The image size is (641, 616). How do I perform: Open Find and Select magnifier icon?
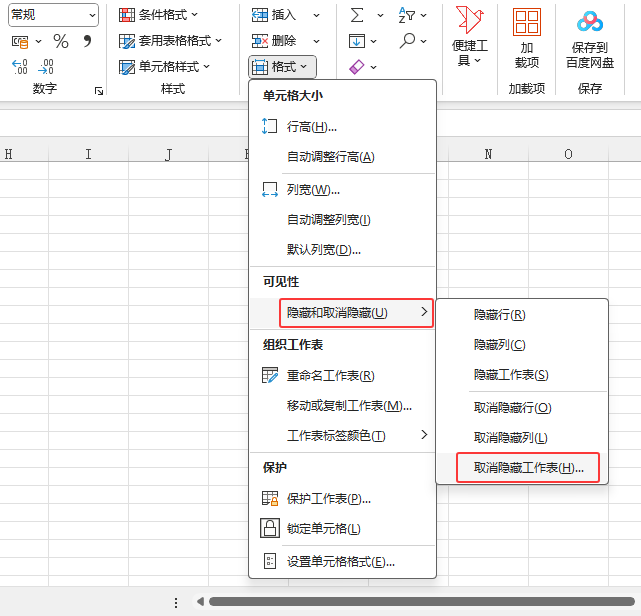pos(407,40)
